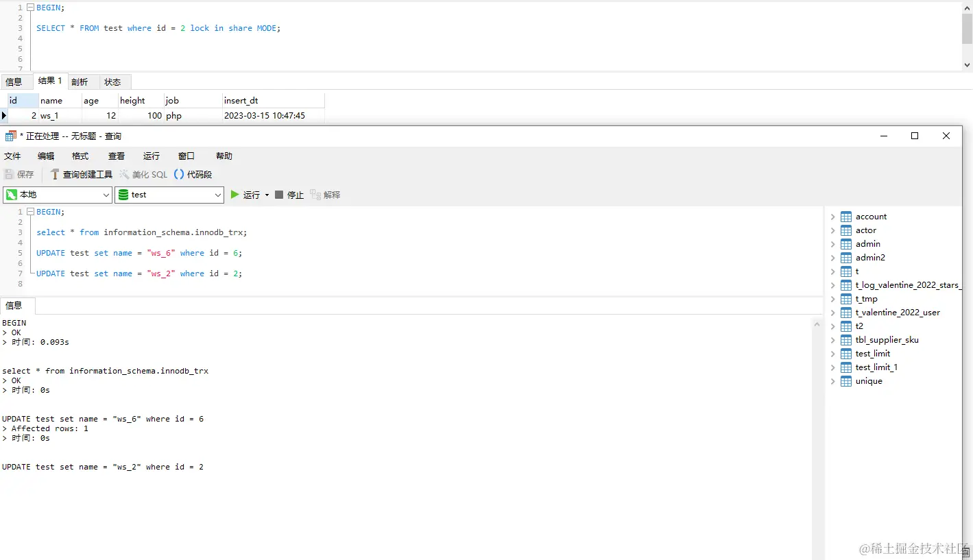Expand the t_tmp table node
973x560 pixels.
click(832, 299)
